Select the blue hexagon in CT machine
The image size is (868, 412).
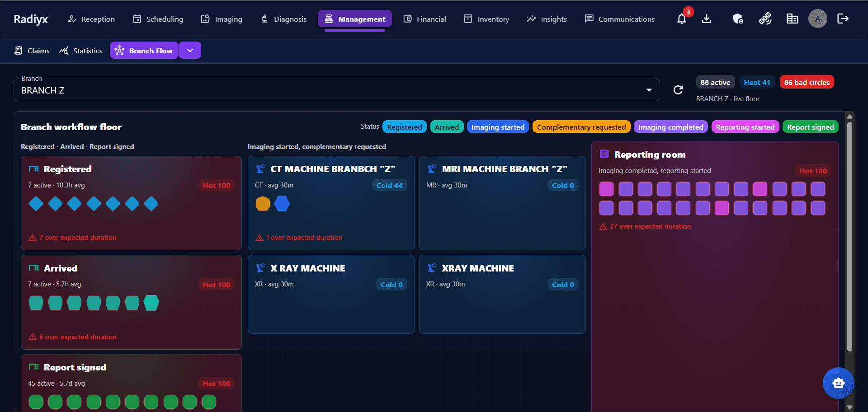(x=282, y=204)
